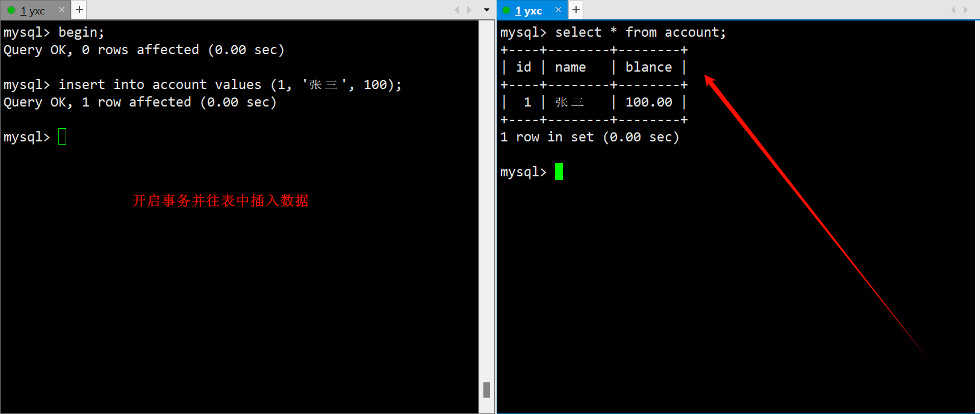Viewport: 980px width, 414px height.
Task: Select the highlighted 1 yxc tab on the right
Action: (529, 11)
